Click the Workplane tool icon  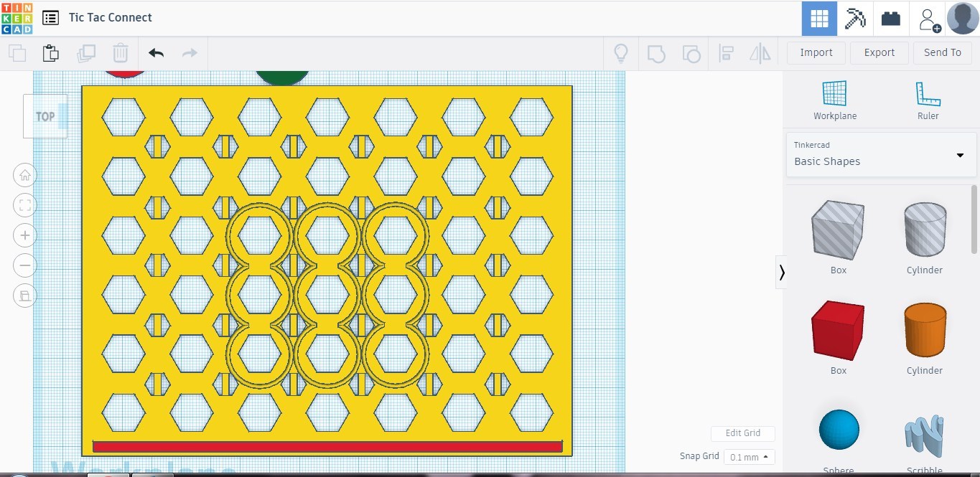pos(834,94)
